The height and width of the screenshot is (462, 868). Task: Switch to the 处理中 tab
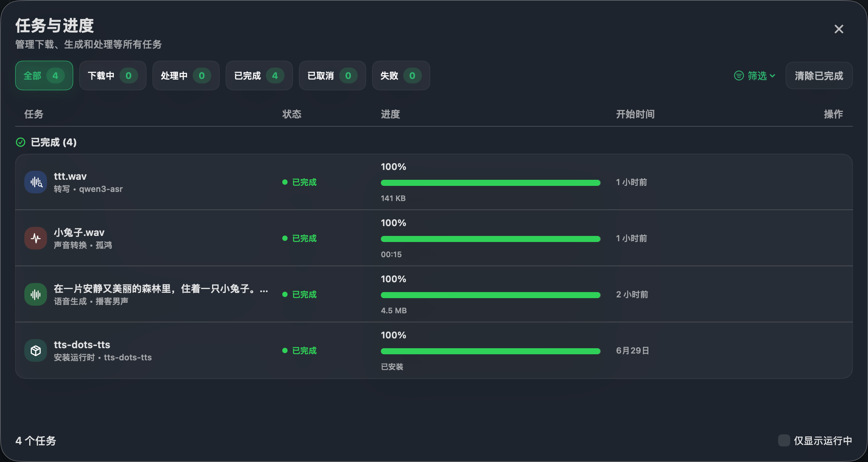click(x=186, y=75)
